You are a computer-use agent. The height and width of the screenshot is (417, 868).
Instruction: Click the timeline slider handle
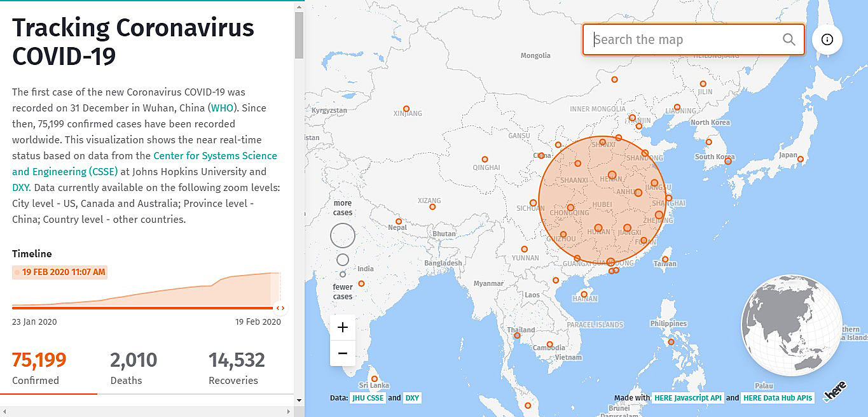click(281, 308)
